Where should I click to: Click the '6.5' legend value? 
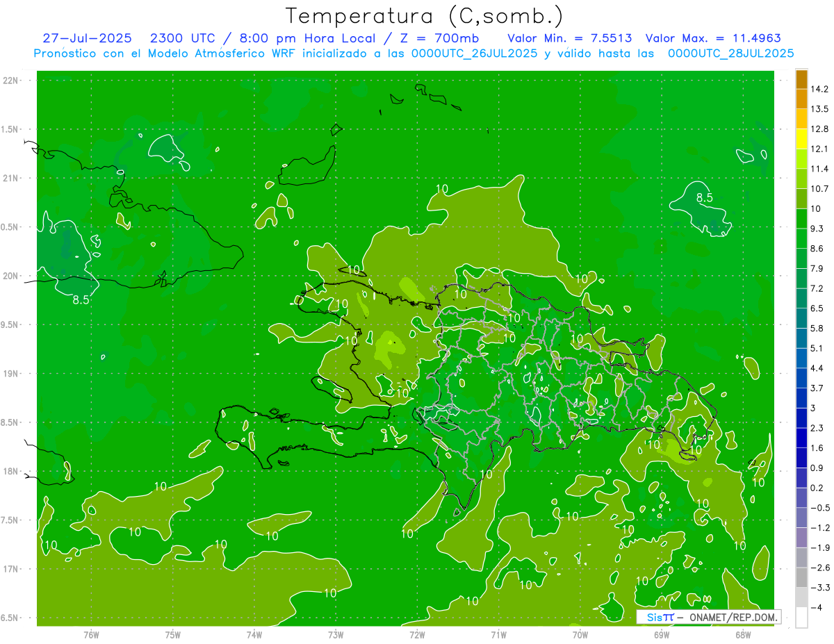[x=817, y=308]
